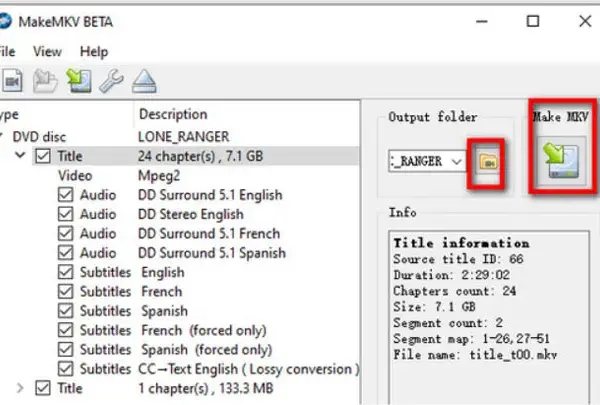The height and width of the screenshot is (405, 600).
Task: Click "Source title ID: 66" in Info
Action: 458,259
